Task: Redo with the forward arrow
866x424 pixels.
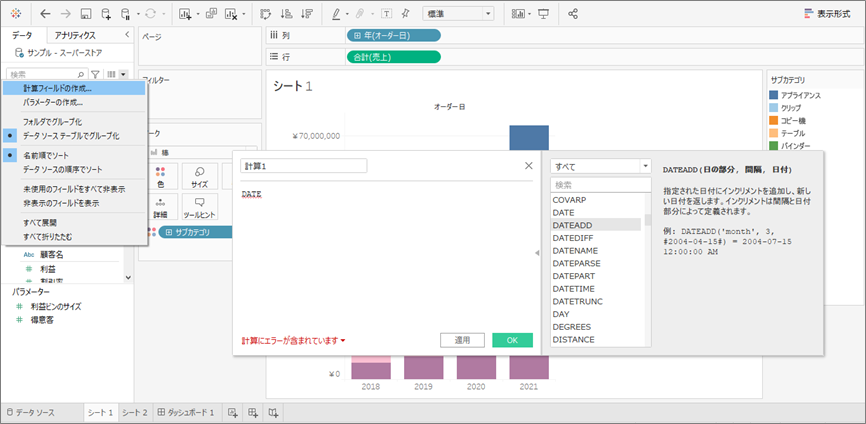Action: (65, 14)
